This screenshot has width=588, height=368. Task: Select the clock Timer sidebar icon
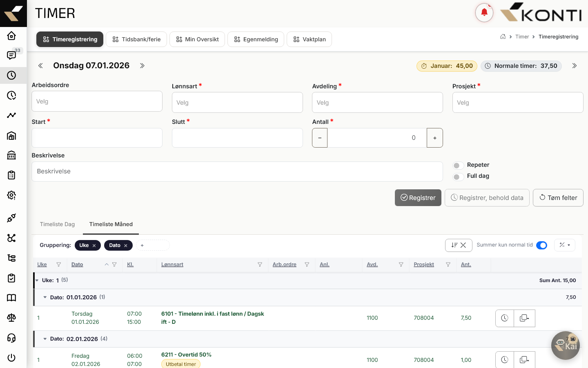tap(11, 75)
